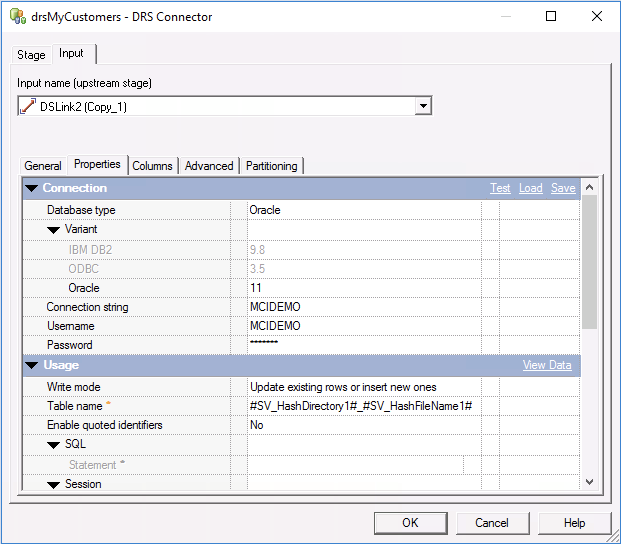Image resolution: width=621 pixels, height=544 pixels.
Task: Open the Input name dropdown arrow
Action: coord(423,106)
